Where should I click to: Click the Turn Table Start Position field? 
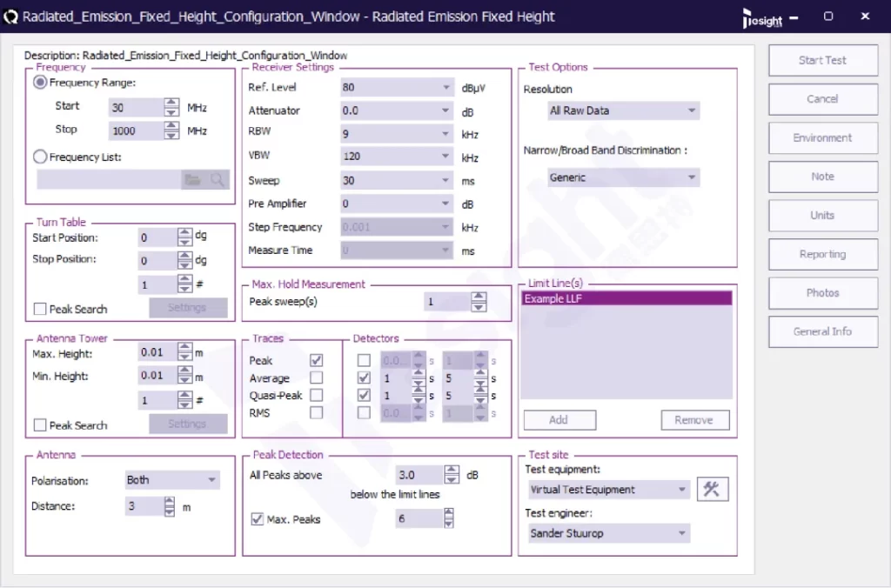click(157, 237)
